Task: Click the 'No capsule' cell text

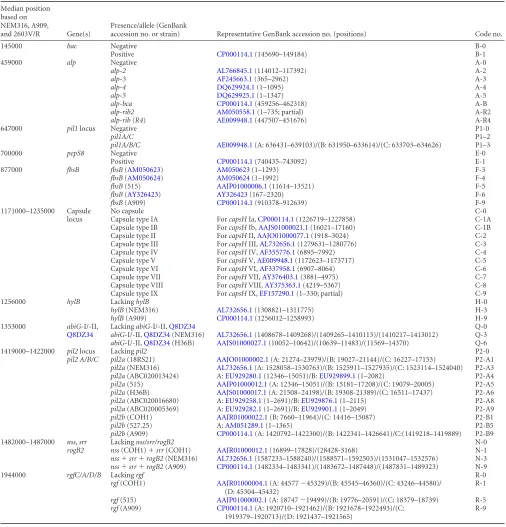Action: click(x=127, y=211)
